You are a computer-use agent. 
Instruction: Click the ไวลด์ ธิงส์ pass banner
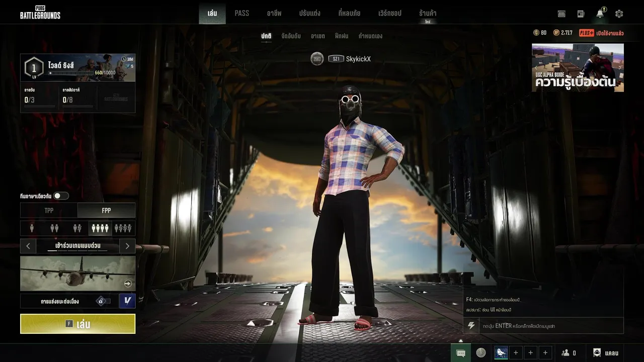pos(78,68)
